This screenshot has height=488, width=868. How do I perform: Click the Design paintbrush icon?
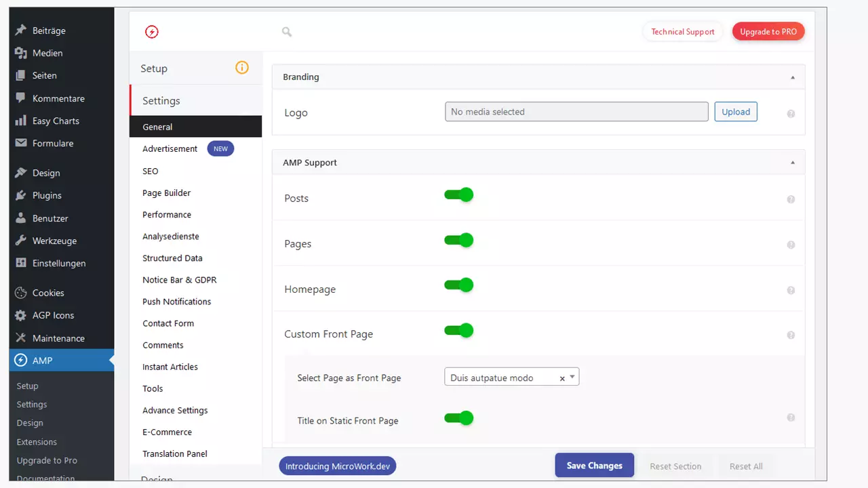click(21, 173)
